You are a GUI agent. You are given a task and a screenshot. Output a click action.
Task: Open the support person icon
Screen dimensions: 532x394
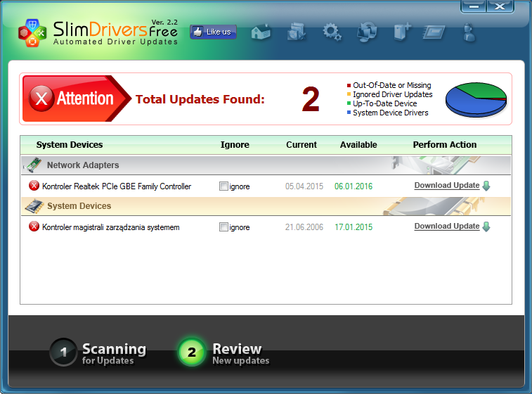[x=469, y=32]
